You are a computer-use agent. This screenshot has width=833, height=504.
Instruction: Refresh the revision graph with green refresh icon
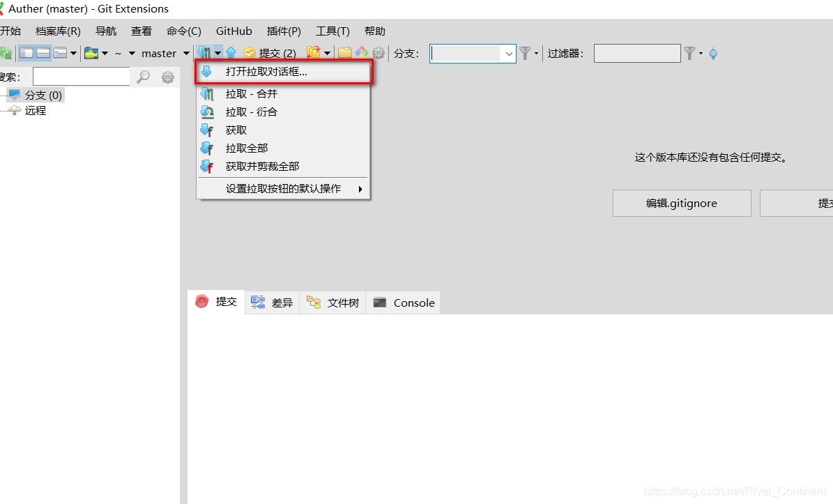[6, 53]
